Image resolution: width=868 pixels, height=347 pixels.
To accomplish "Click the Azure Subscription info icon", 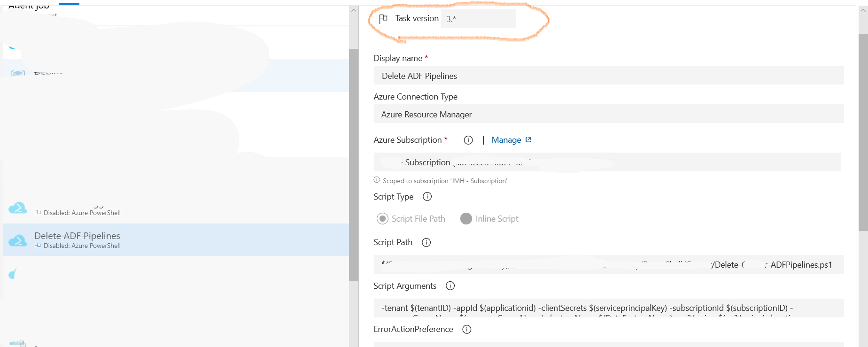I will pos(468,140).
